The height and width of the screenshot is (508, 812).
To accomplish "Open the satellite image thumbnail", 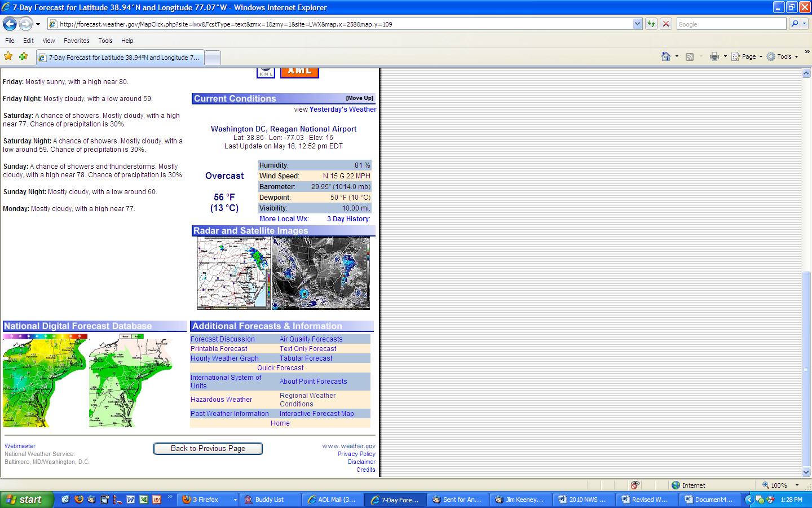I will [x=321, y=273].
